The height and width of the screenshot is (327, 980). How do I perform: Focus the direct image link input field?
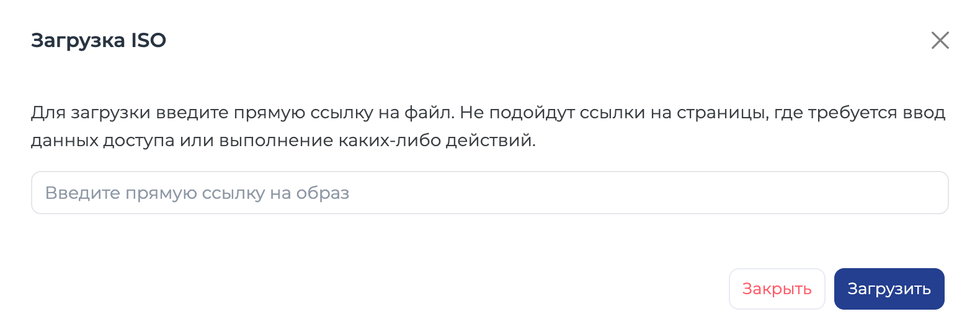coord(489,193)
